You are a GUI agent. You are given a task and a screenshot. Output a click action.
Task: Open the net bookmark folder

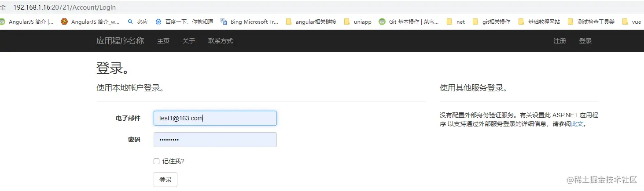pos(456,22)
